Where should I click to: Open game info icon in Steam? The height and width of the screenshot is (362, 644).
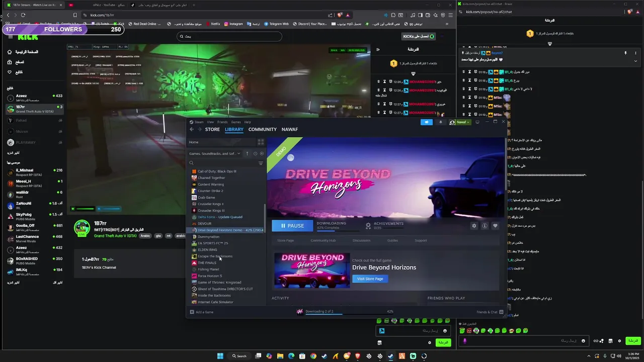tap(485, 226)
